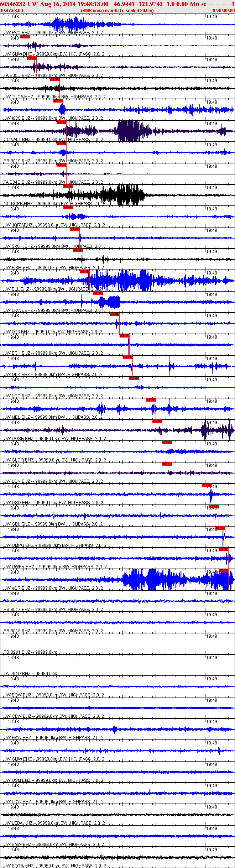Click the pick marker on the ELL trace

(84, 272)
